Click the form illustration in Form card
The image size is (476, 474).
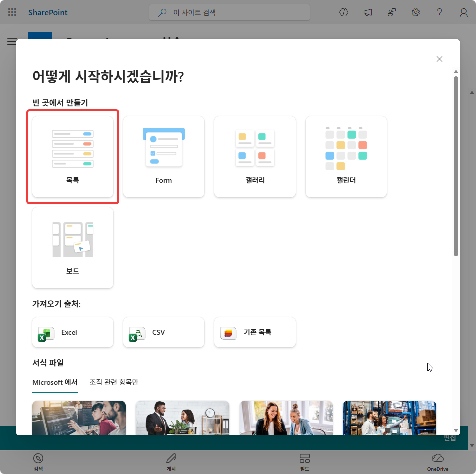164,147
